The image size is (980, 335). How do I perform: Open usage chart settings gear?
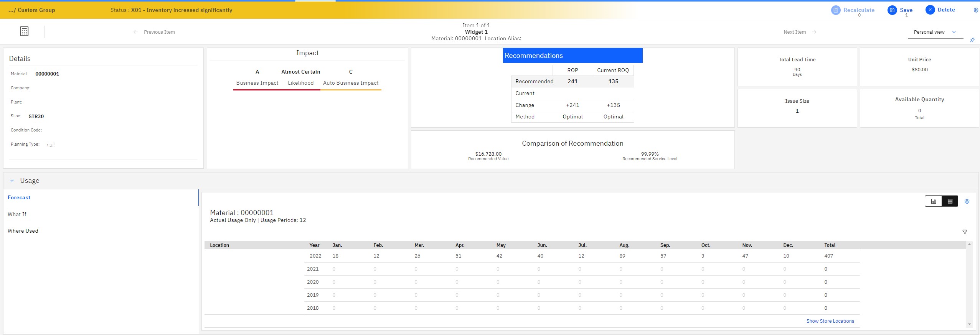coord(967,201)
